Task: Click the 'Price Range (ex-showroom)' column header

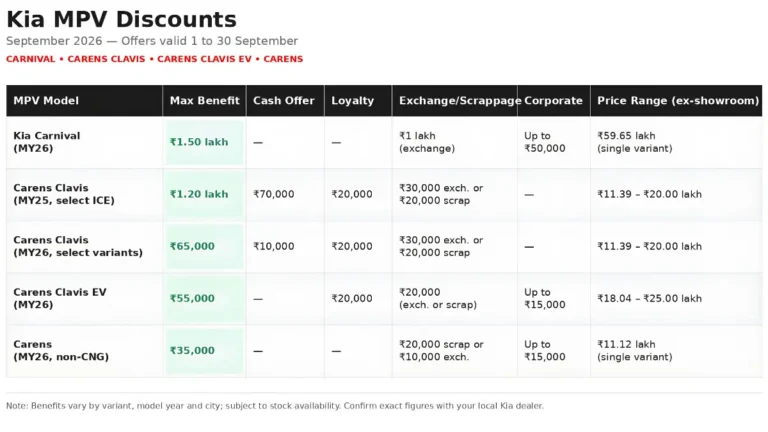Action: pyautogui.click(x=678, y=100)
